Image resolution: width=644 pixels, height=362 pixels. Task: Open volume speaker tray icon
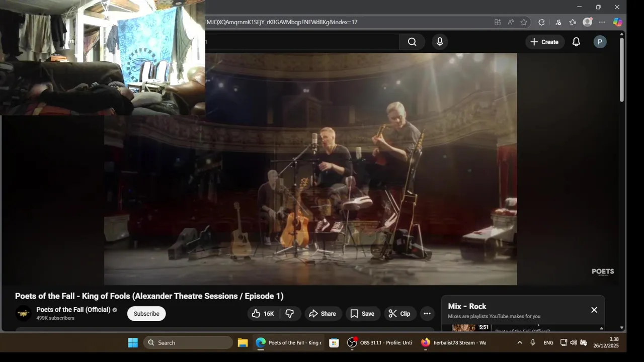pos(574,343)
